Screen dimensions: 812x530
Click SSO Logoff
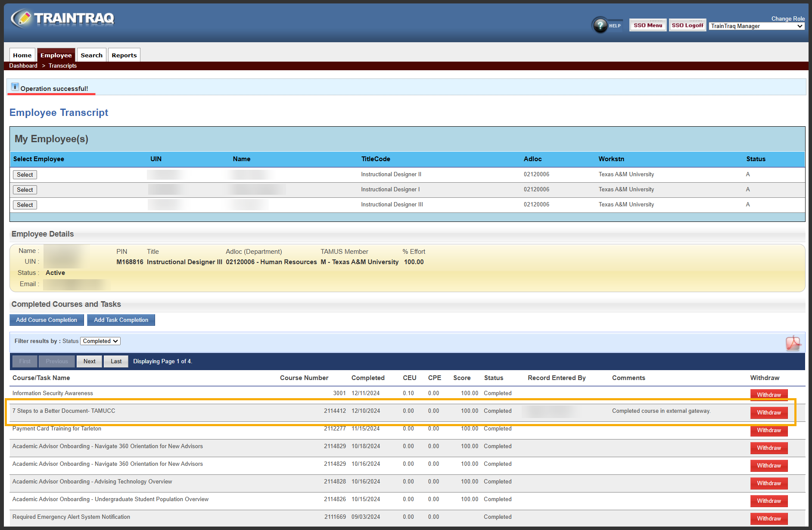tap(687, 25)
